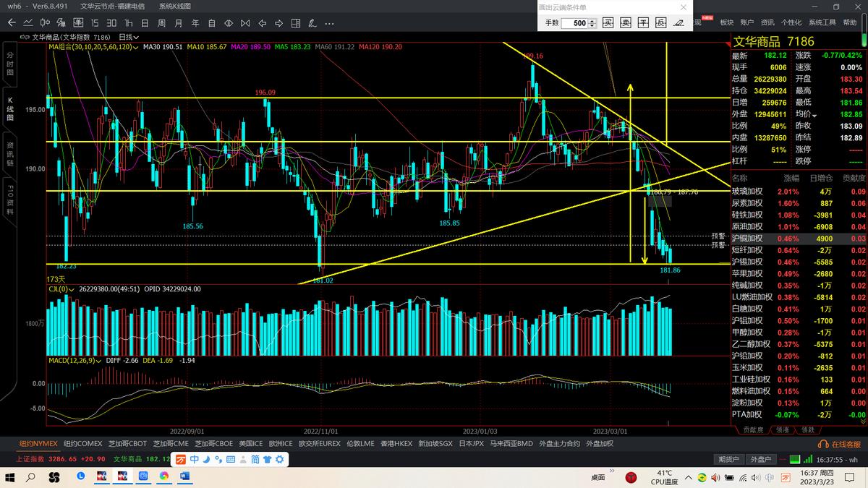Viewport: 868px width, 488px height.
Task: Expand the 日线 period dropdown
Action: click(x=129, y=36)
